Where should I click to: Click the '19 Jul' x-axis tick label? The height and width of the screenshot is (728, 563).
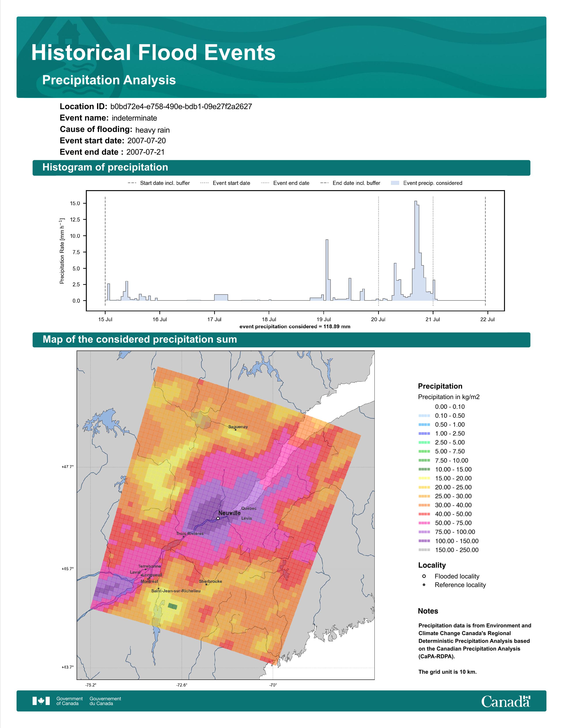(x=324, y=319)
